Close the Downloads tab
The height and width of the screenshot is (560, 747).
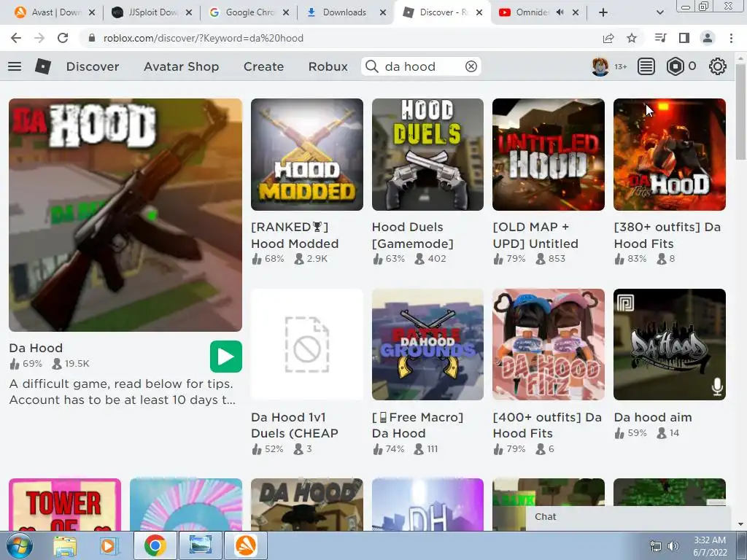pyautogui.click(x=383, y=12)
